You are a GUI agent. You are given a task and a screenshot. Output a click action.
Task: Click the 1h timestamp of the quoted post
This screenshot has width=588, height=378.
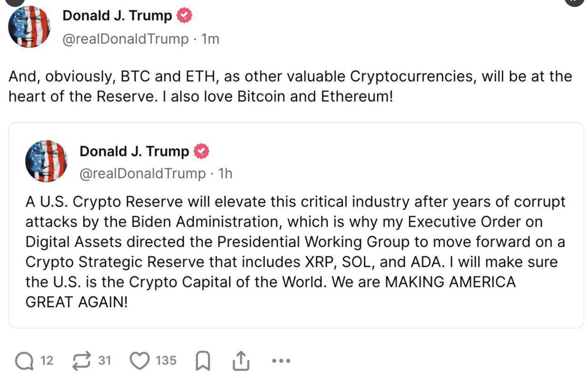[x=225, y=174]
